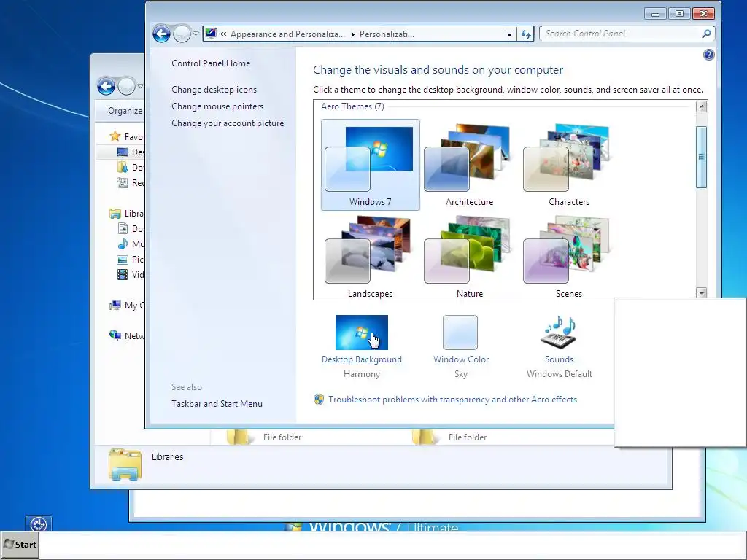Image resolution: width=747 pixels, height=560 pixels.
Task: Select the Landscapes theme
Action: point(370,257)
